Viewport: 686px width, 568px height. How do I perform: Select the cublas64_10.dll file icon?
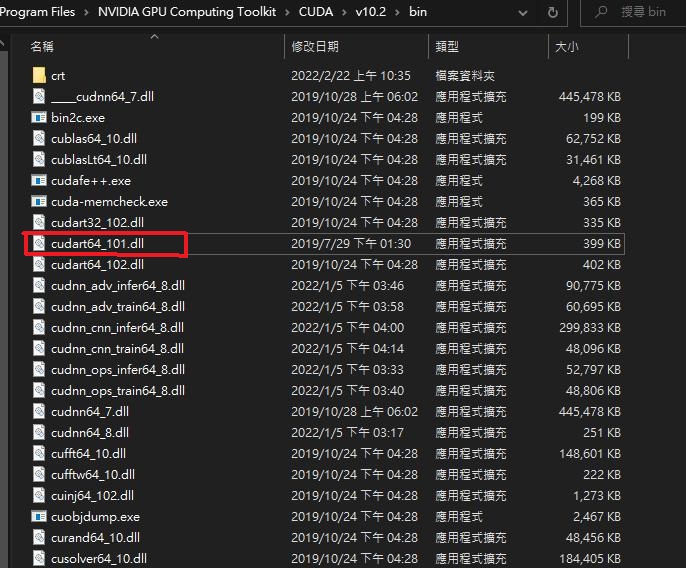point(39,138)
